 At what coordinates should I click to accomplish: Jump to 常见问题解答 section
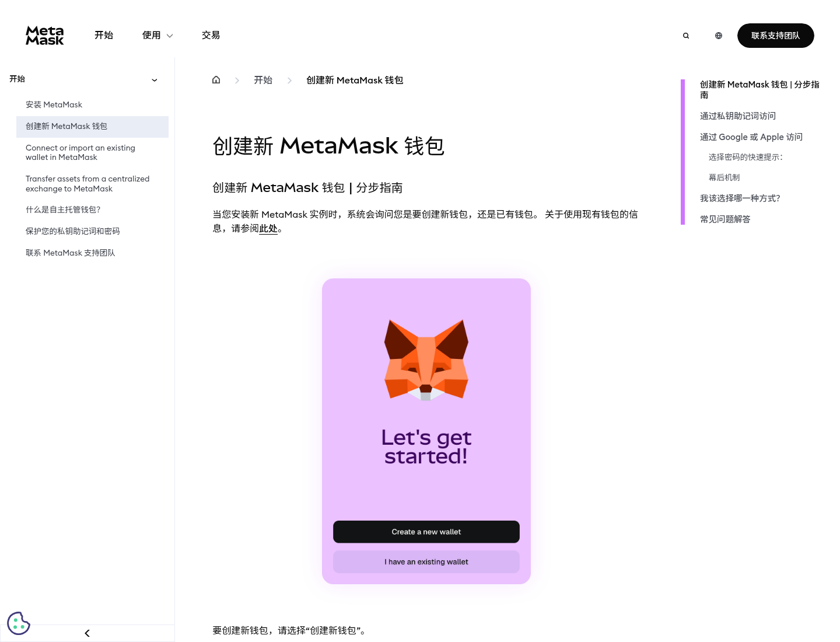(x=725, y=219)
